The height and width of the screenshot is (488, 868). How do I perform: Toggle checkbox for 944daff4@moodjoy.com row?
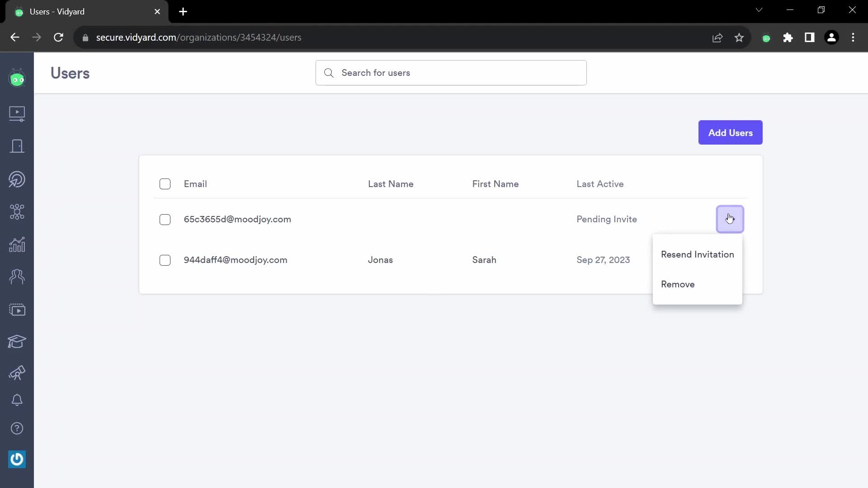165,260
